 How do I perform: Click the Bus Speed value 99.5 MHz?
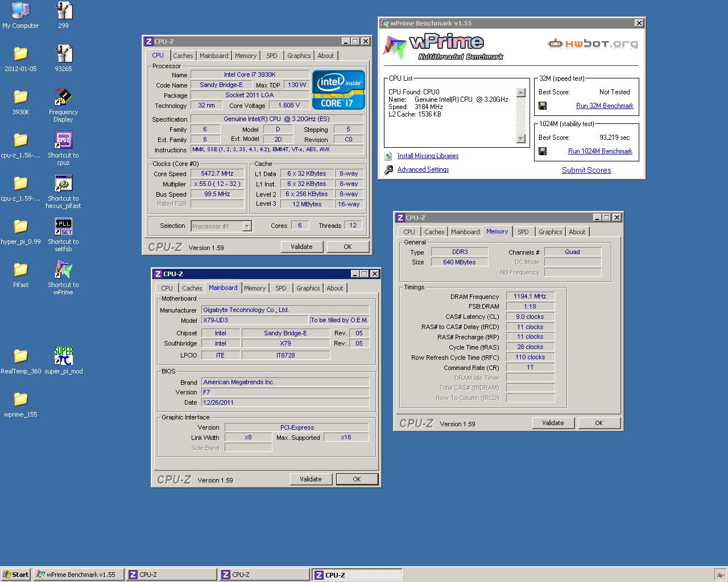tap(217, 194)
